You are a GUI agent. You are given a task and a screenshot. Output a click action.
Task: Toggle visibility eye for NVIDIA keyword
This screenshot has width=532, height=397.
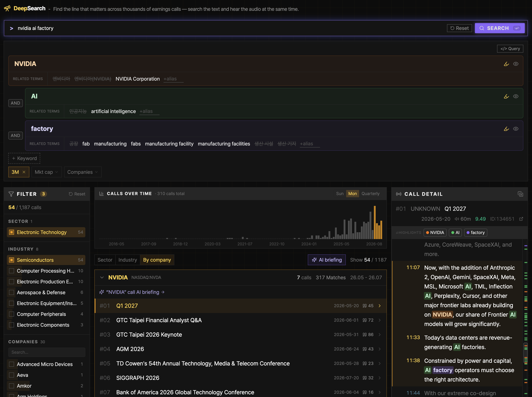pyautogui.click(x=516, y=64)
